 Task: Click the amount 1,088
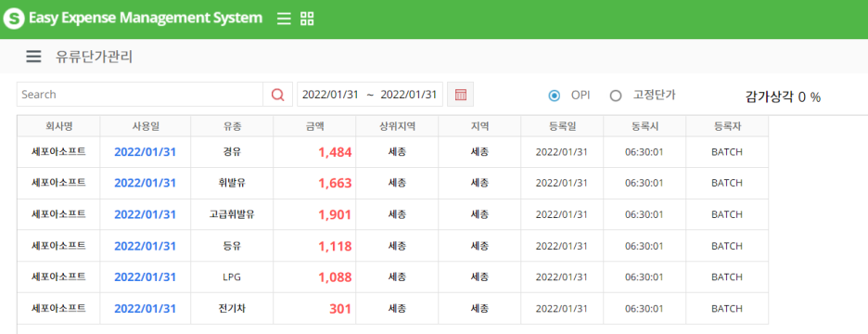(335, 277)
